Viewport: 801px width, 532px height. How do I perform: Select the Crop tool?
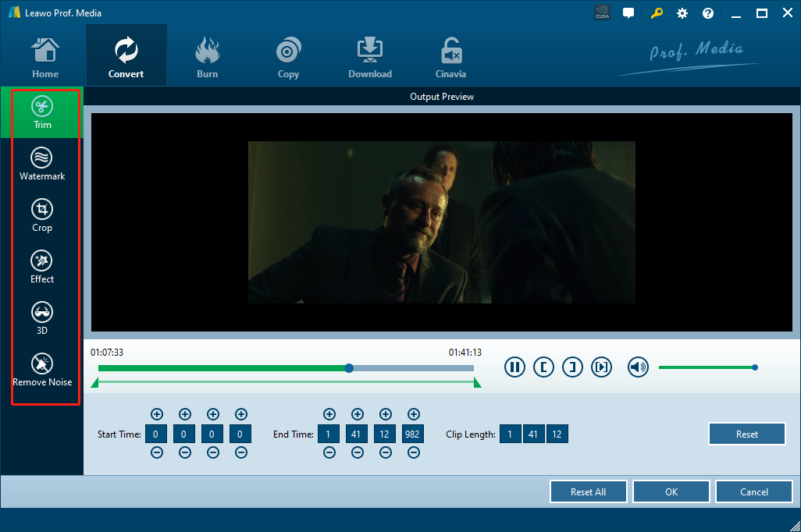click(42, 215)
